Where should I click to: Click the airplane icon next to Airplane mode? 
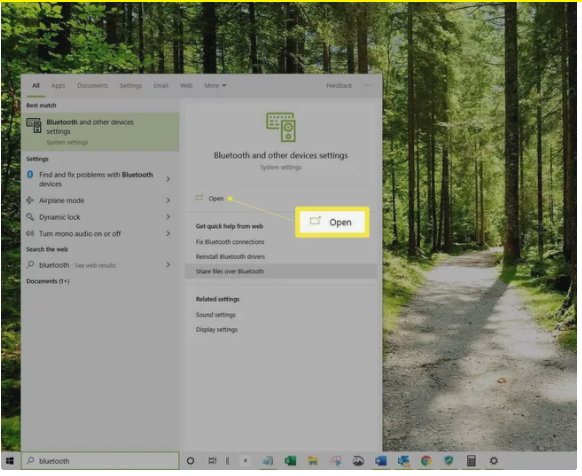coord(30,200)
